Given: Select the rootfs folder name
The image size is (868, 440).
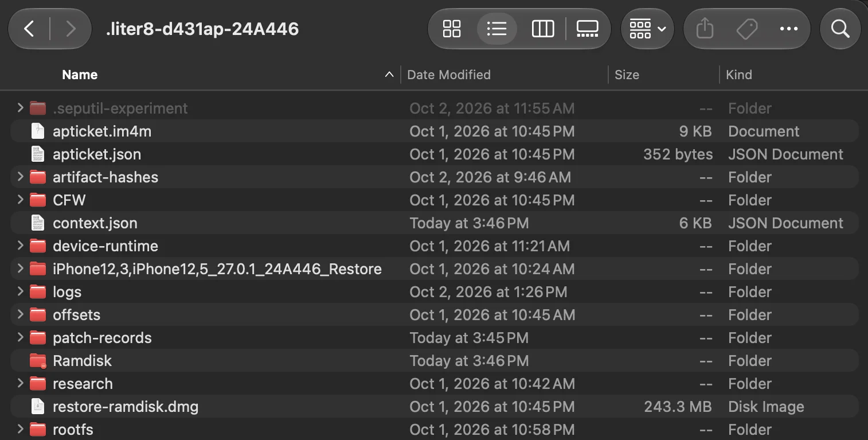Looking at the screenshot, I should click(x=73, y=430).
